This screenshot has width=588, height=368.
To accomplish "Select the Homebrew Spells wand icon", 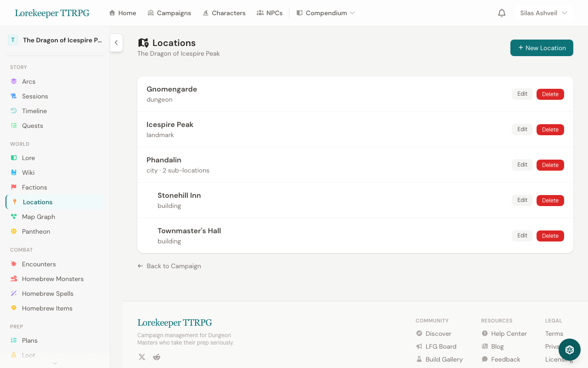I will [13, 293].
